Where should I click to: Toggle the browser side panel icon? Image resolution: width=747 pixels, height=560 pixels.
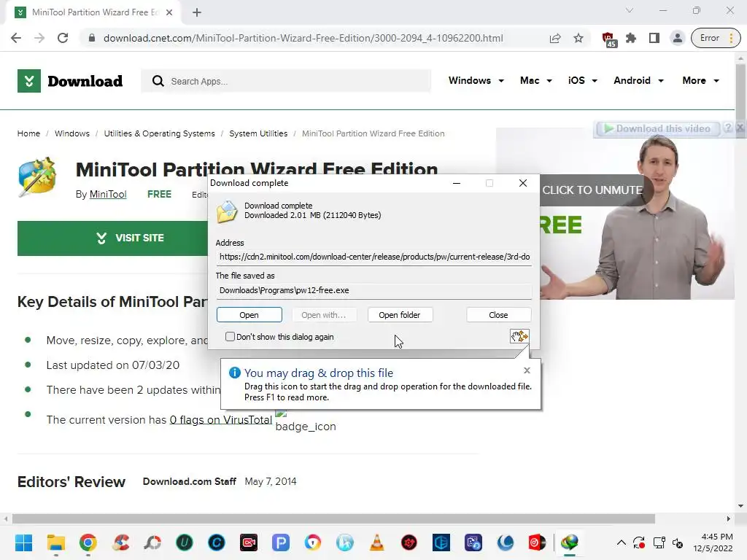[x=654, y=38]
